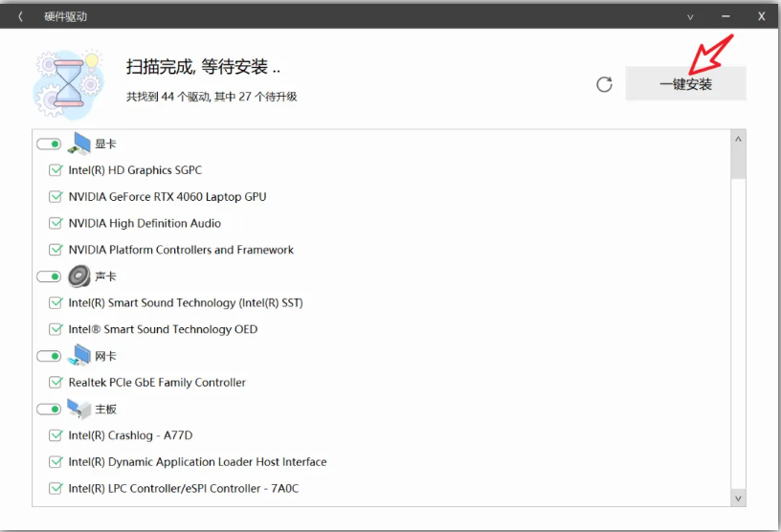Uncheck Intel® Smart Sound Technology OED
The image size is (781, 532).
(x=56, y=329)
